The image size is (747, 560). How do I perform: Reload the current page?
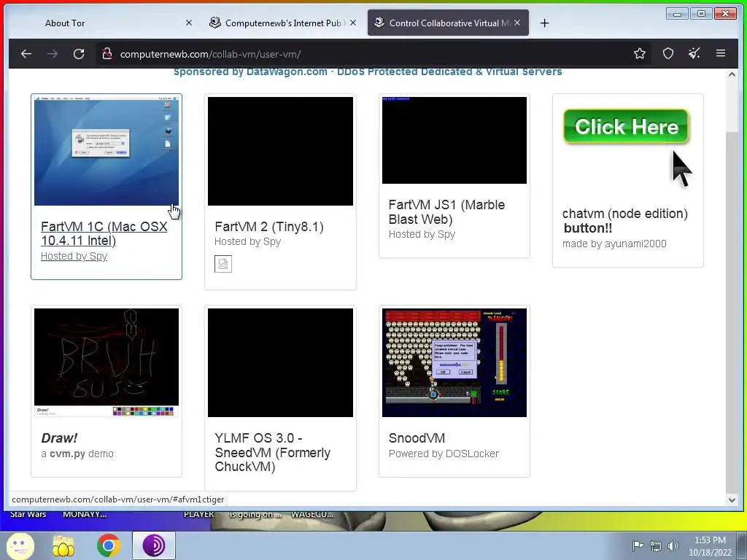click(x=79, y=54)
